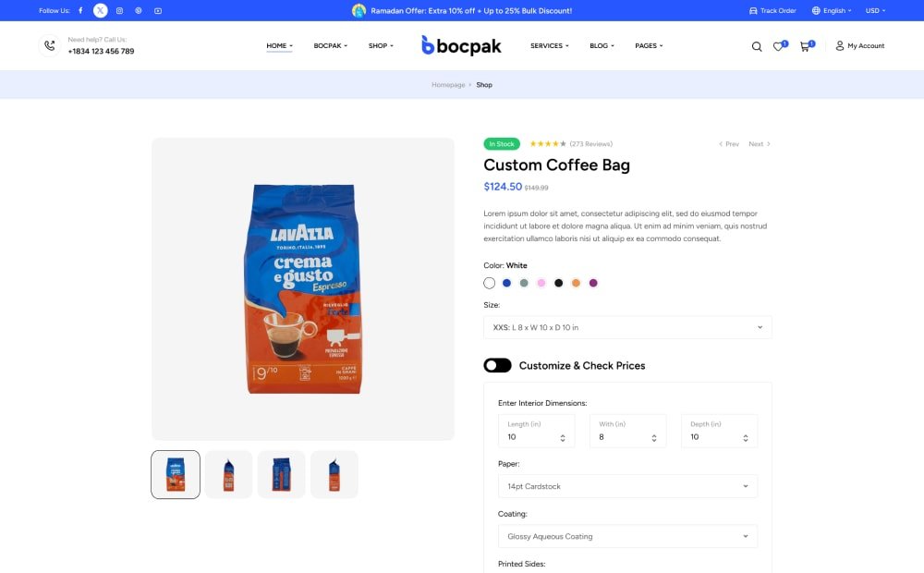Open the Facebook social icon
924x573 pixels.
tap(80, 11)
